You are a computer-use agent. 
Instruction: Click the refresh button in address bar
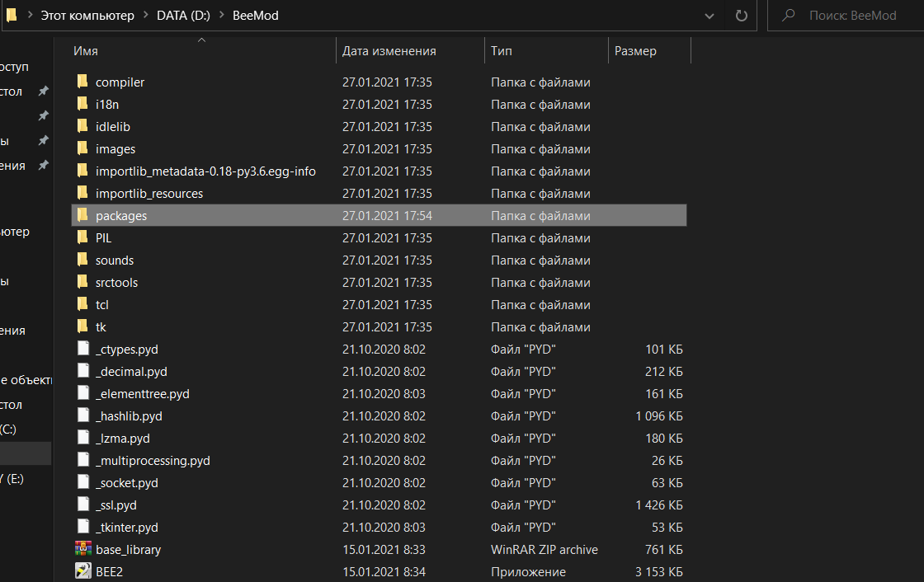[x=741, y=16]
